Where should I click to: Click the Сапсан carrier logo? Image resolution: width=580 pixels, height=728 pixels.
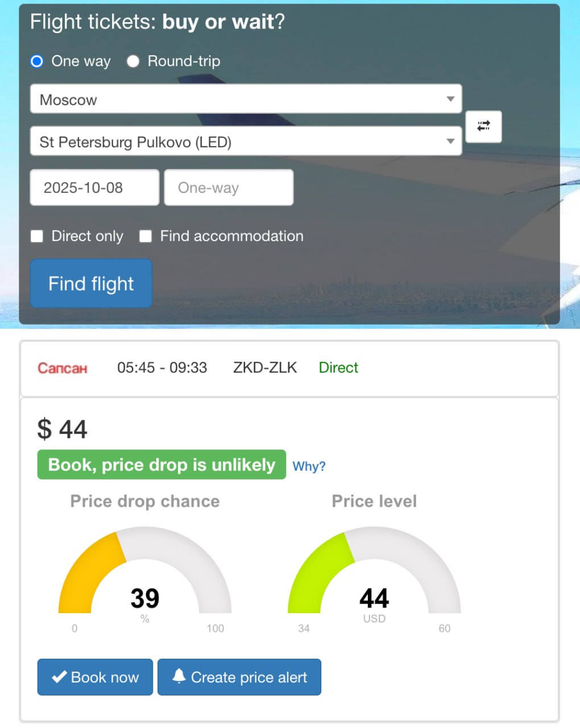coord(63,368)
